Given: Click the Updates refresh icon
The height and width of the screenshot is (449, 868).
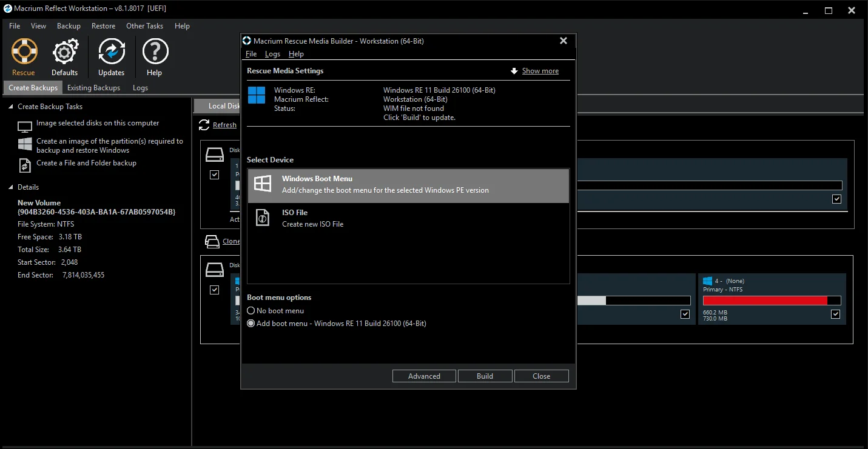Looking at the screenshot, I should tap(112, 52).
